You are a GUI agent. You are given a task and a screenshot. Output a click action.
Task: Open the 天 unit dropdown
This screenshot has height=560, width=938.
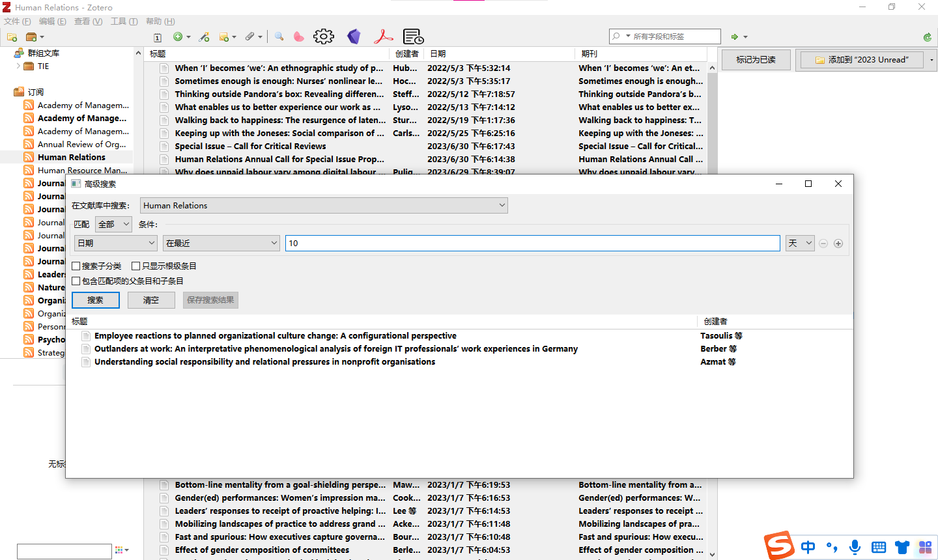click(800, 244)
